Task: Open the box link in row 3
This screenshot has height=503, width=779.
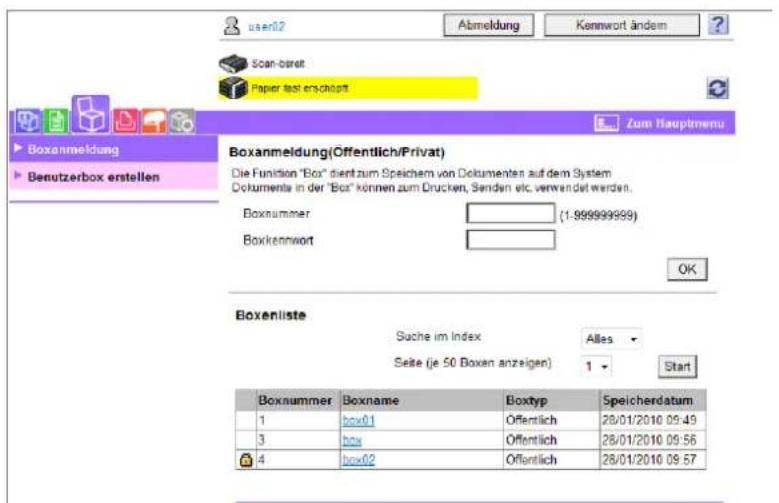Action: 352,440
